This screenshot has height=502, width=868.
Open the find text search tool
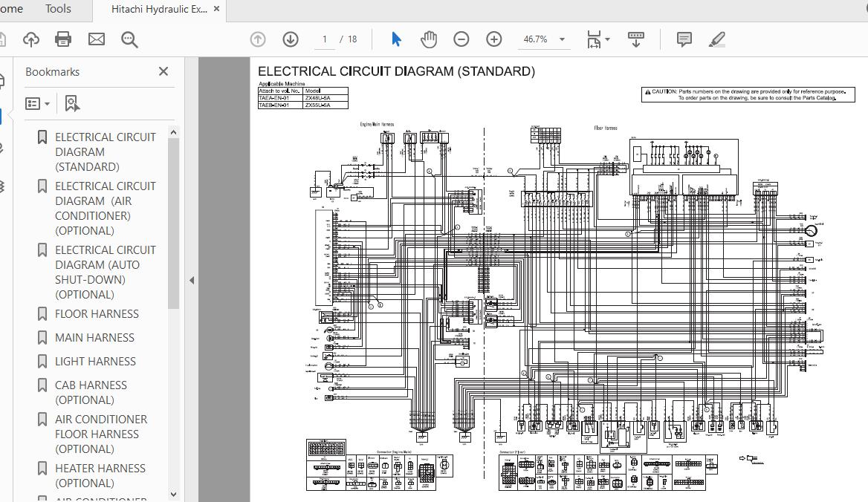click(x=129, y=39)
